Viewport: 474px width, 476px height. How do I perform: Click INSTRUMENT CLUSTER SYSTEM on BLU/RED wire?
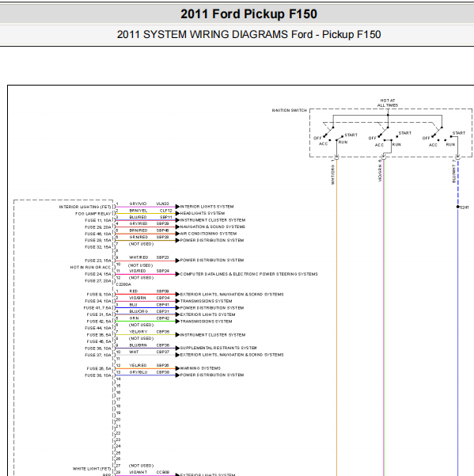213,220
